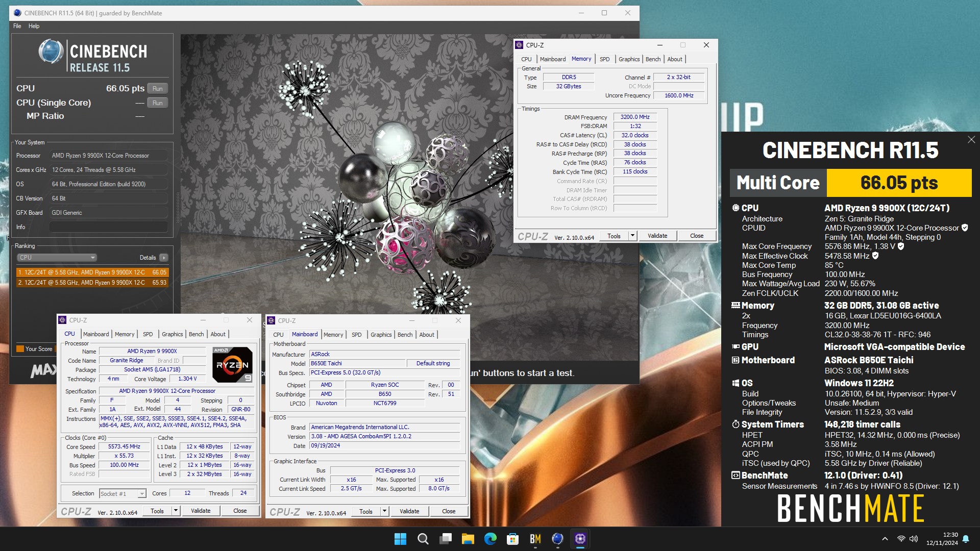Open About tab in Memory CPU-Z window
This screenshot has height=551, width=980.
point(675,59)
